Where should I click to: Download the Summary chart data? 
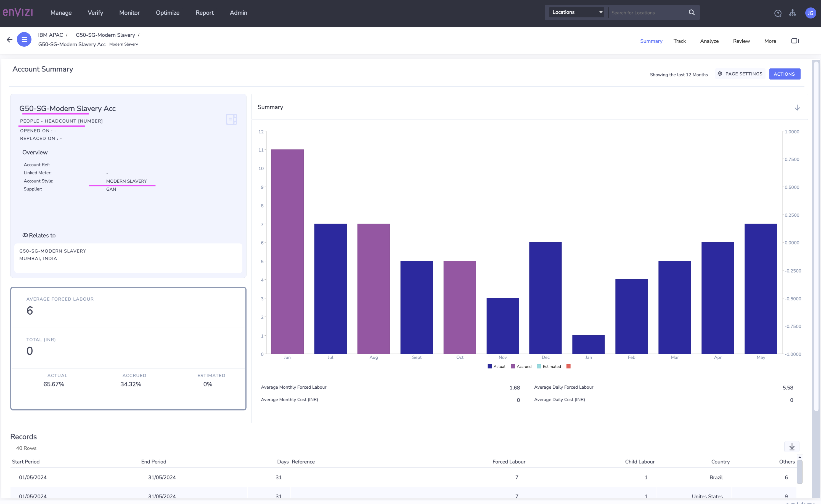[797, 107]
